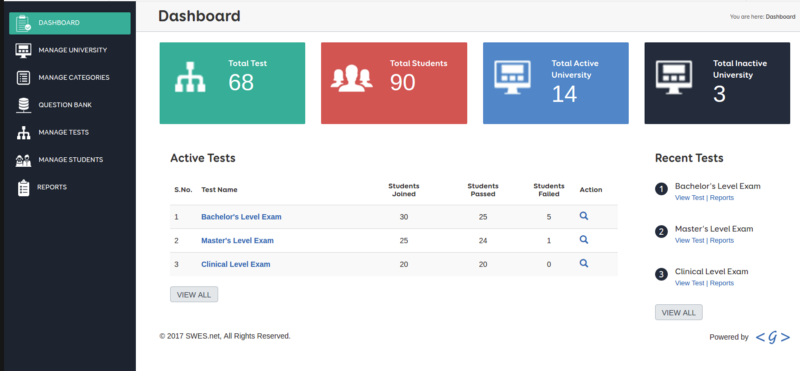Click the magnifier icon for Bachelor's Level Exam row

[x=584, y=216]
